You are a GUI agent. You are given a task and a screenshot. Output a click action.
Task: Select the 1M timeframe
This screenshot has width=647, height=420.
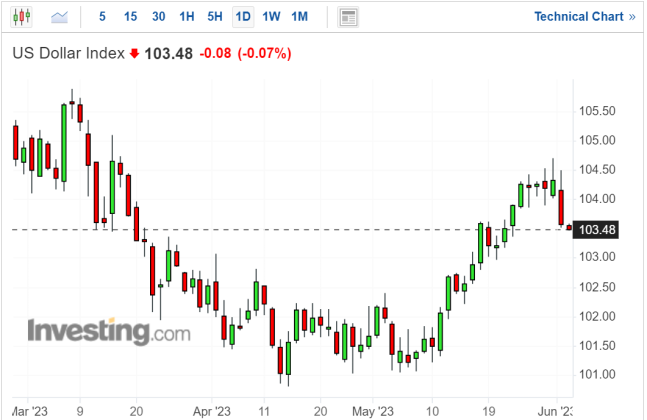[x=300, y=17]
